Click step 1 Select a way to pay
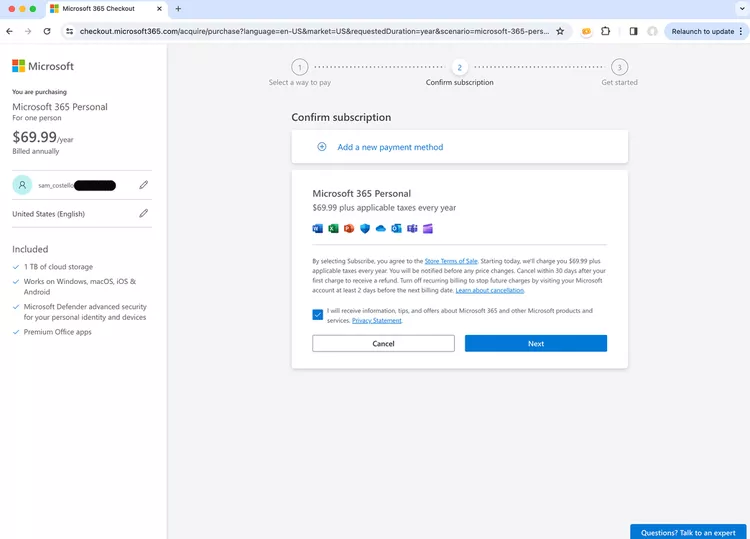The width and height of the screenshot is (750, 539). click(300, 73)
